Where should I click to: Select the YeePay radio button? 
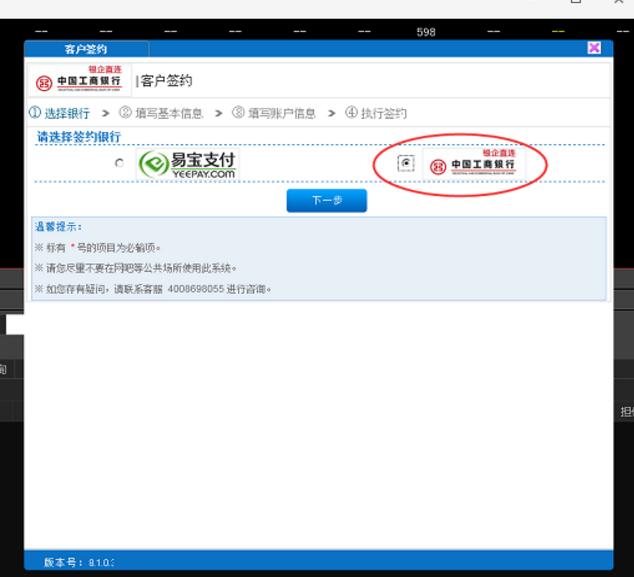click(119, 163)
